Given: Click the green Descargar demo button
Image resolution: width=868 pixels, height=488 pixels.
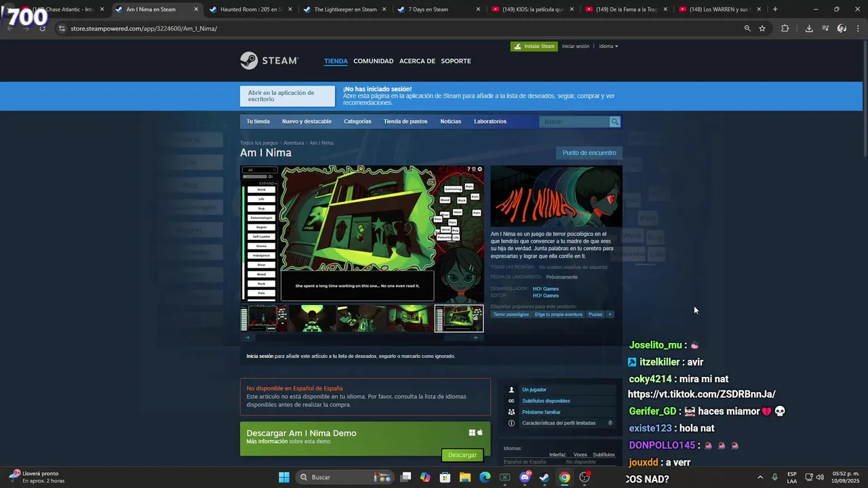Looking at the screenshot, I should point(462,455).
